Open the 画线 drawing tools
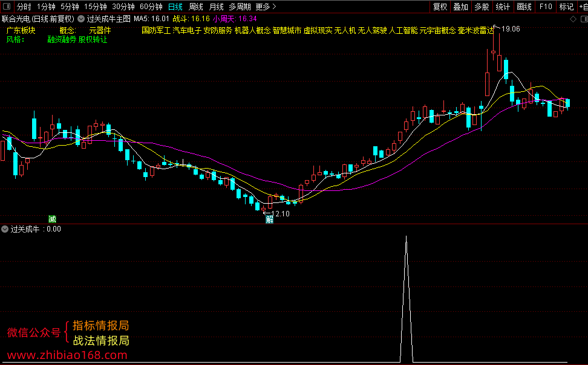 [x=524, y=7]
